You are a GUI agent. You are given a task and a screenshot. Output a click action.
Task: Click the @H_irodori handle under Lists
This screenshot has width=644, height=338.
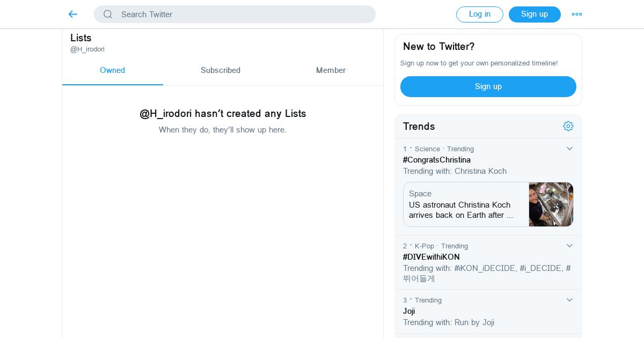87,49
